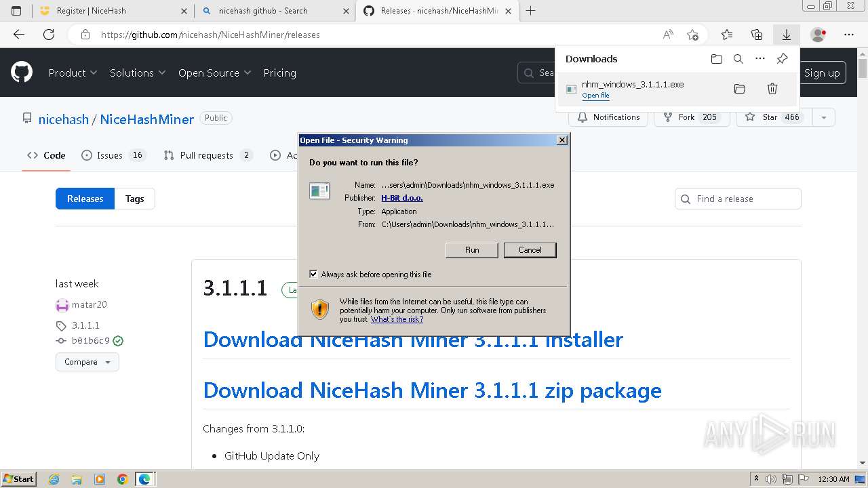Viewport: 868px width, 488px height.
Task: Open the nicehash owner link
Action: [64, 119]
